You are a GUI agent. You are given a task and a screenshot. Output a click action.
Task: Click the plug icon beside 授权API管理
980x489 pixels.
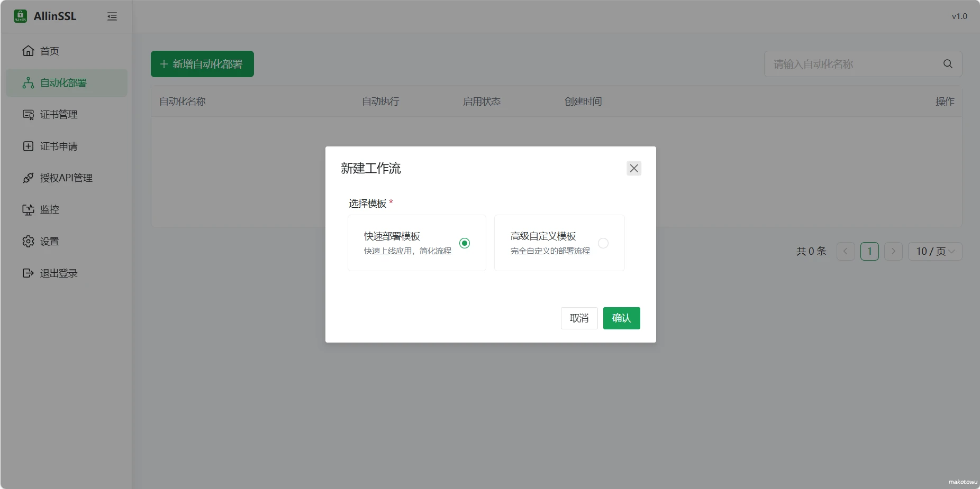coord(28,178)
